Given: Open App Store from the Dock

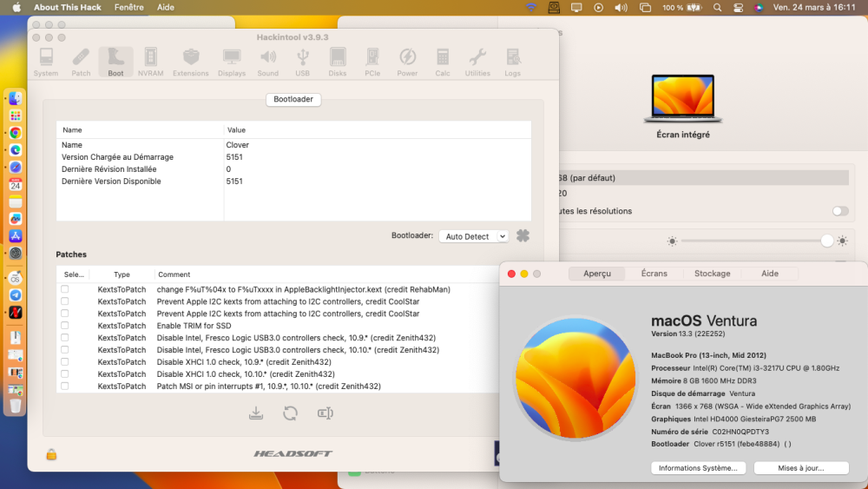Looking at the screenshot, I should 16,236.
